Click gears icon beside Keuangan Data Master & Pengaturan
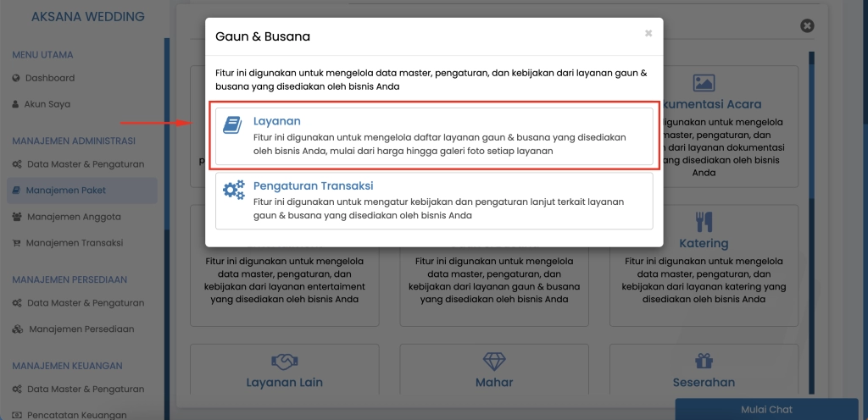This screenshot has height=420, width=868. point(17,389)
